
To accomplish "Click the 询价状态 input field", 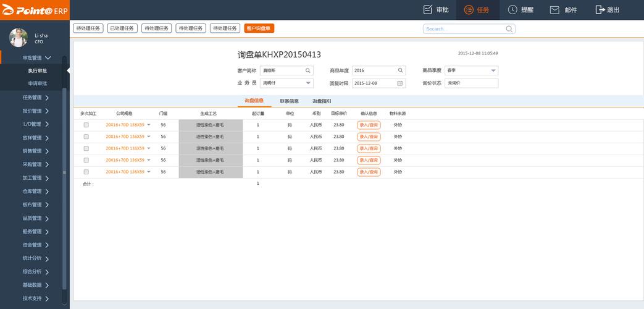I will click(x=471, y=83).
